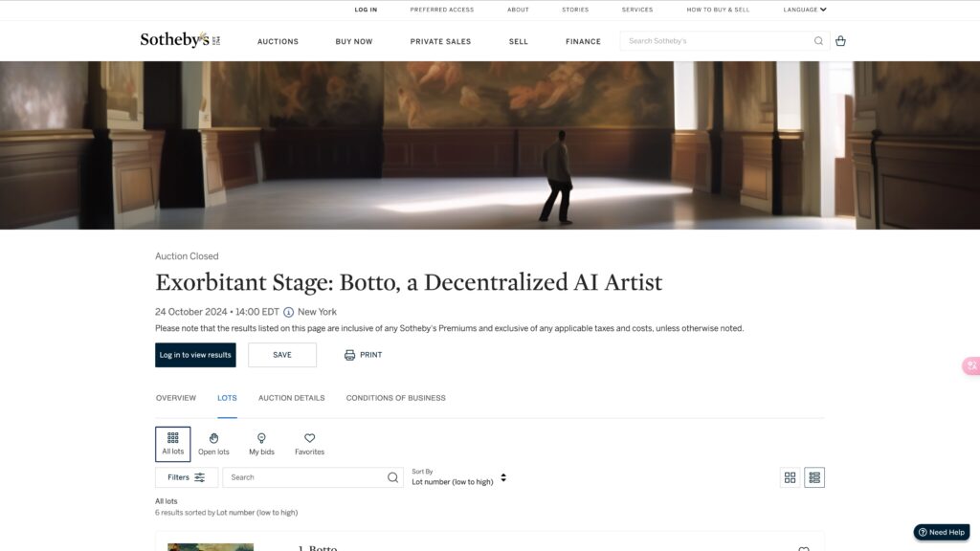980x551 pixels.
Task: Click the PRINT label
Action: click(x=370, y=355)
